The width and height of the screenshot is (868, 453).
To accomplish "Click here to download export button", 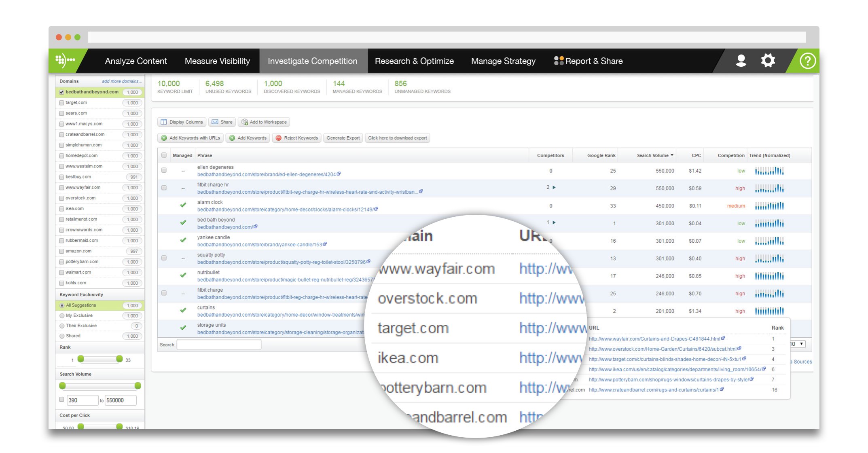I will 397,138.
